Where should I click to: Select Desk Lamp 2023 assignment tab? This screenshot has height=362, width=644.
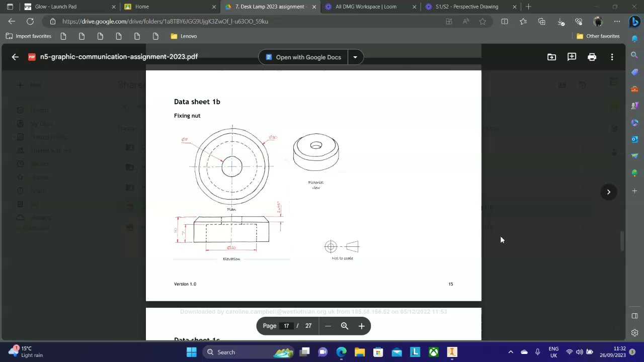pyautogui.click(x=270, y=7)
